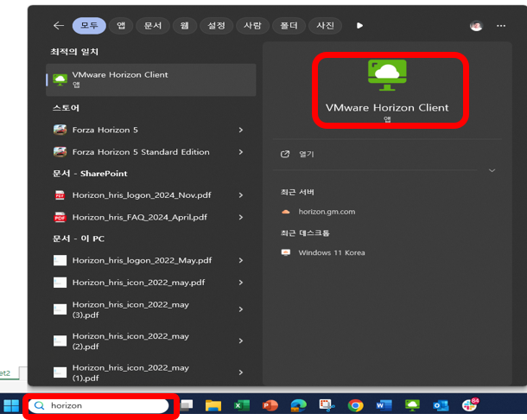Click the Windows Start button
The height and width of the screenshot is (420, 527).
(x=11, y=405)
